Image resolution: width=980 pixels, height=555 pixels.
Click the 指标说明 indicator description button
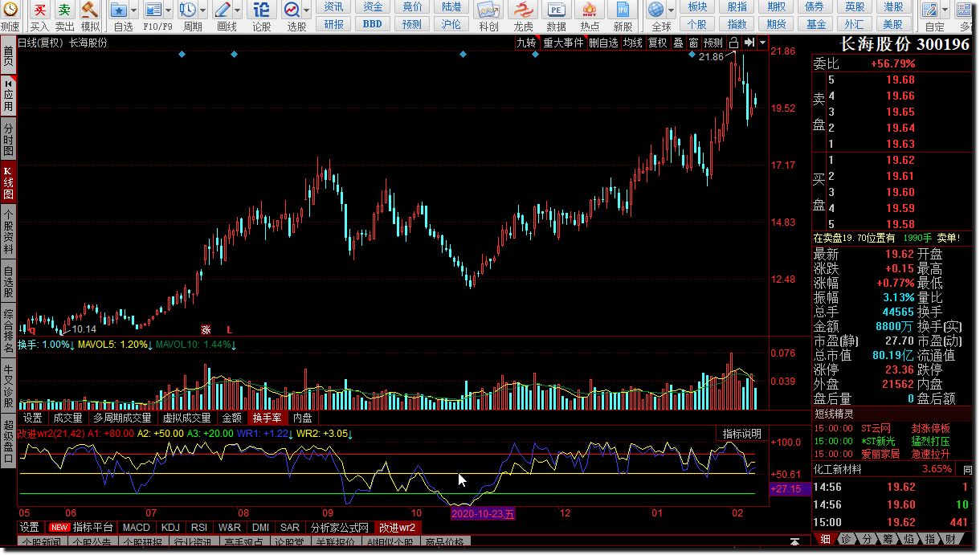tap(741, 434)
